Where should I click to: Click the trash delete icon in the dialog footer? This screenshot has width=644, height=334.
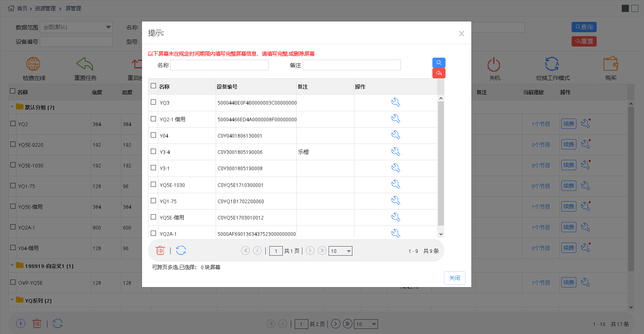pyautogui.click(x=160, y=250)
